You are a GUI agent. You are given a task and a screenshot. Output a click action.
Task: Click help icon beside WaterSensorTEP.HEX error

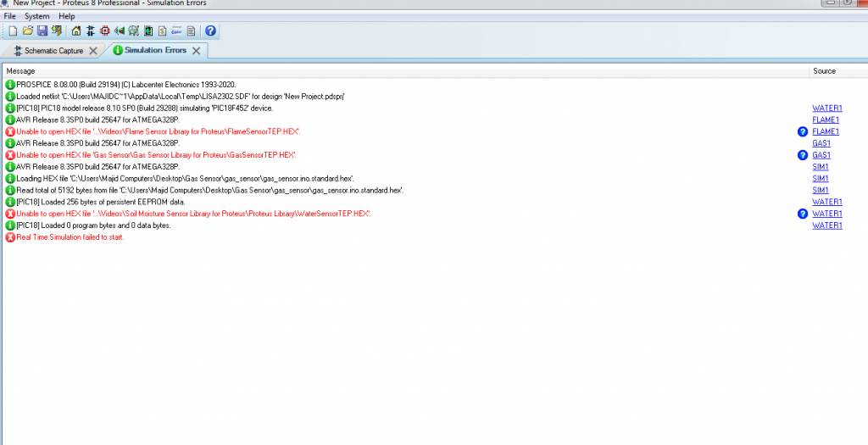point(803,214)
